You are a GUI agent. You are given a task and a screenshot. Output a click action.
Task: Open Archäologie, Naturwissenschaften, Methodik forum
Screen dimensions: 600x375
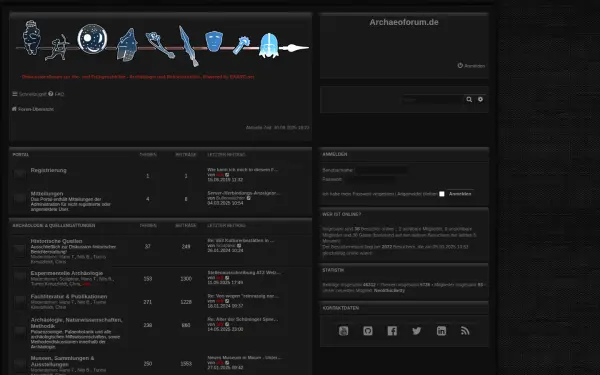point(77,323)
